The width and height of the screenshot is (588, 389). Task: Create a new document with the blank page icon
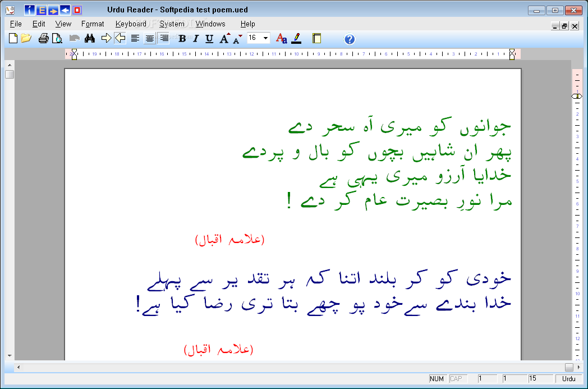13,38
